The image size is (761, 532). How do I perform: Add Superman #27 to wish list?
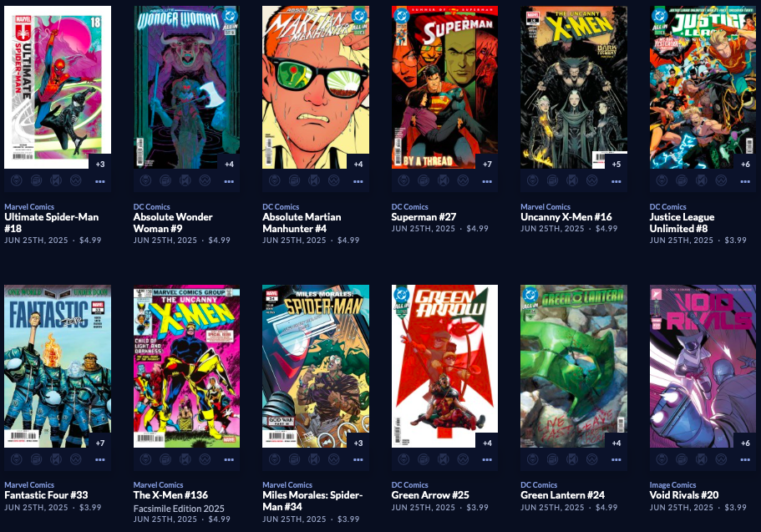(463, 181)
